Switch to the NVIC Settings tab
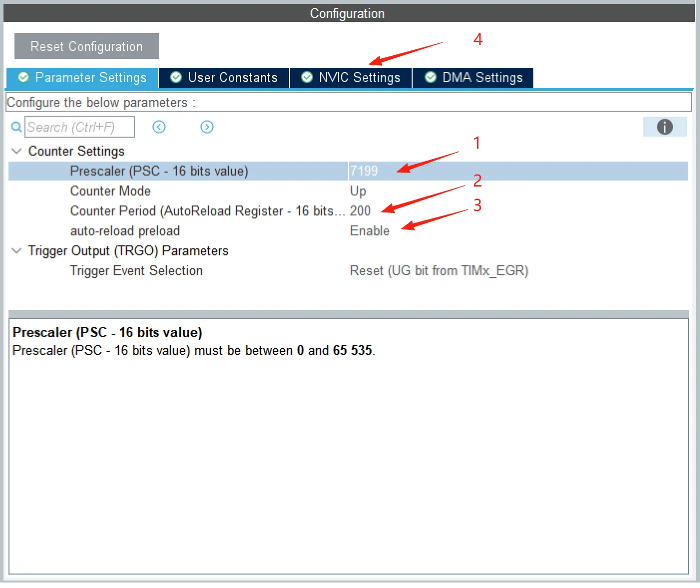This screenshot has width=700, height=588. [359, 77]
